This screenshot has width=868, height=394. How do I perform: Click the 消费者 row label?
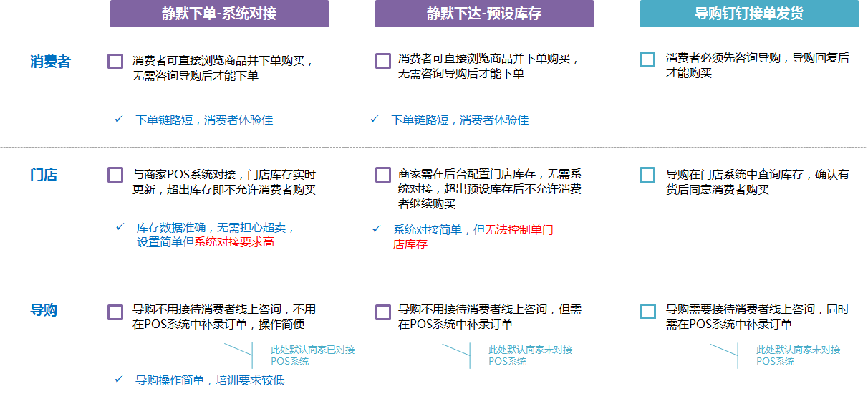coord(50,62)
